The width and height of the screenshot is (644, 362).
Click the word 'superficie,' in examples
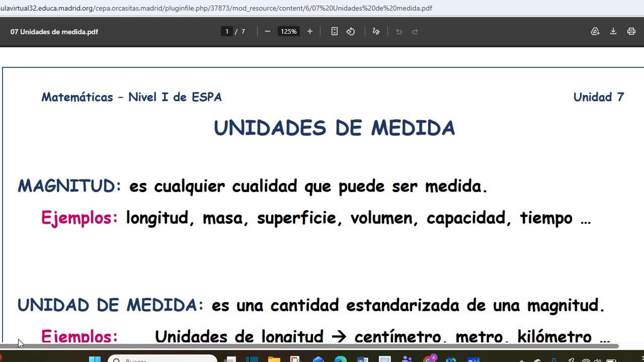click(300, 218)
